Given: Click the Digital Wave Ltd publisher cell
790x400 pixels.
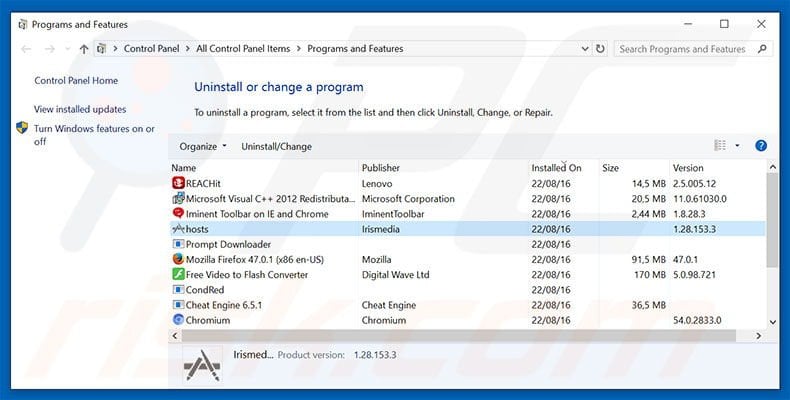Looking at the screenshot, I should point(396,275).
